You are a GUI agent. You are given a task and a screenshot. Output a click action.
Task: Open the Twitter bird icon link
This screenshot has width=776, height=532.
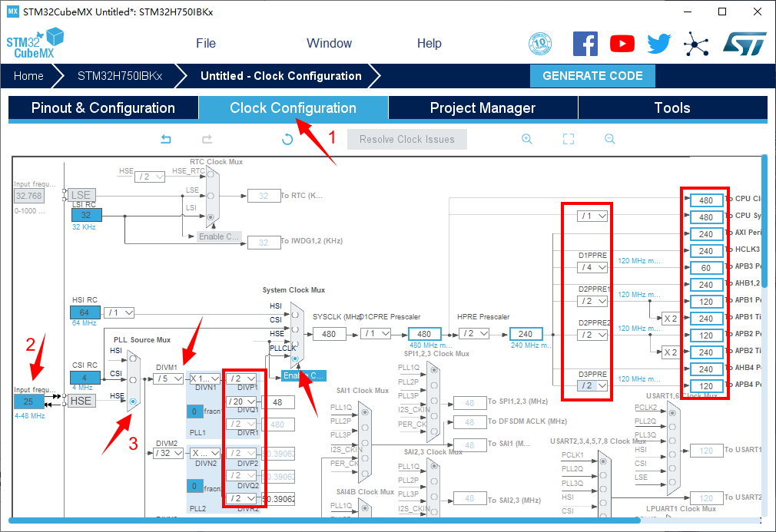[x=658, y=44]
